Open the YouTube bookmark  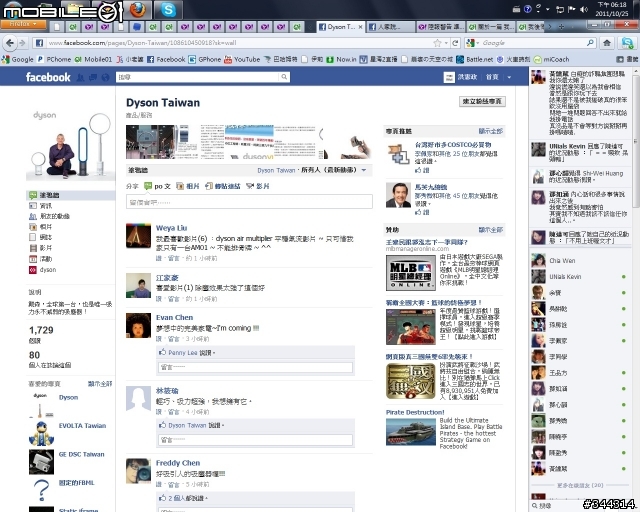tap(242, 59)
